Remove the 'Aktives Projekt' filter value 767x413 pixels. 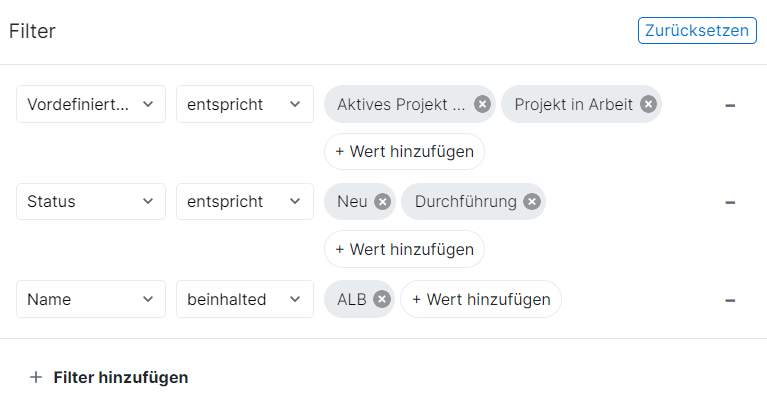click(x=482, y=104)
